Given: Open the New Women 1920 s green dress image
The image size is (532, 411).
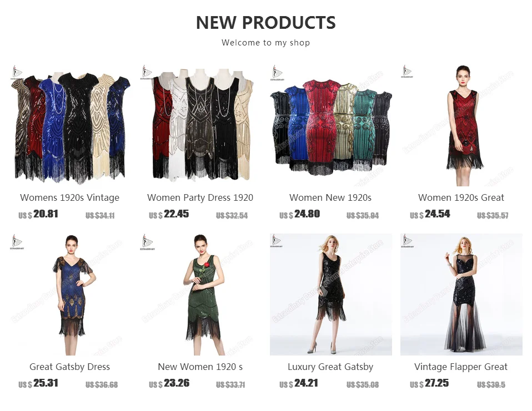Looking at the screenshot, I should 200,295.
